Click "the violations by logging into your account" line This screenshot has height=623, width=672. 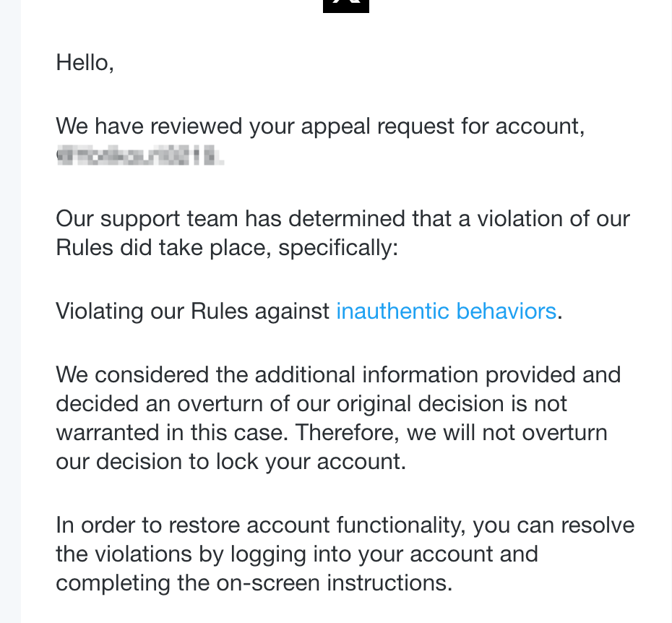click(x=297, y=554)
